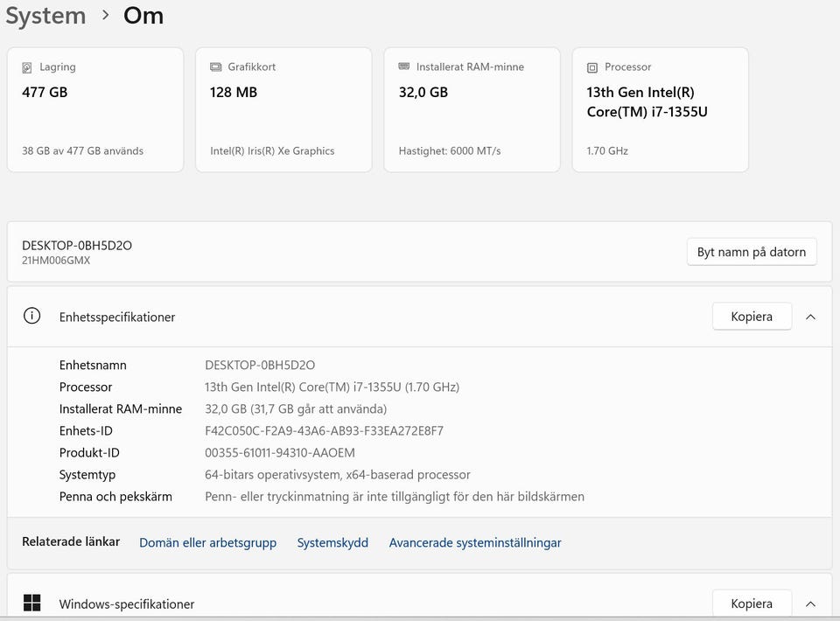Select the Intel(R) Iris(R) Xe Graphics text

click(x=272, y=150)
